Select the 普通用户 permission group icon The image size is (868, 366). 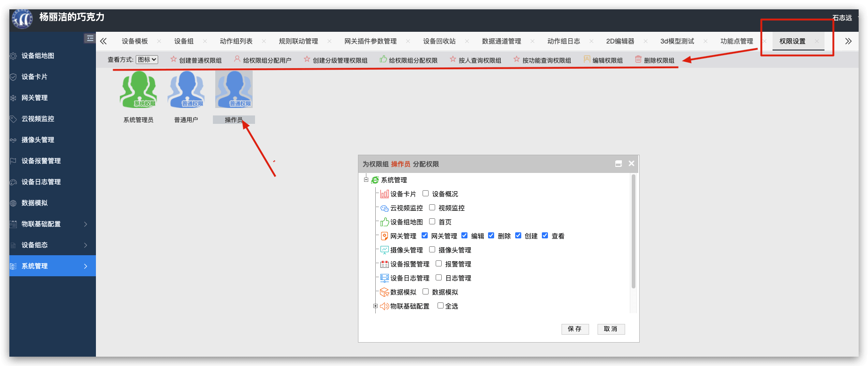pos(186,90)
